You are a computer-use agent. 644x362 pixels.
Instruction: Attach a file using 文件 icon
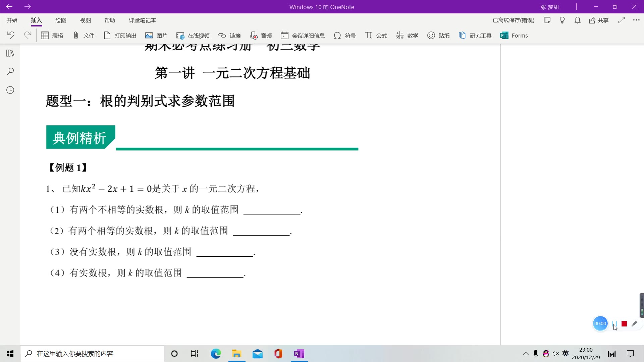(x=84, y=36)
